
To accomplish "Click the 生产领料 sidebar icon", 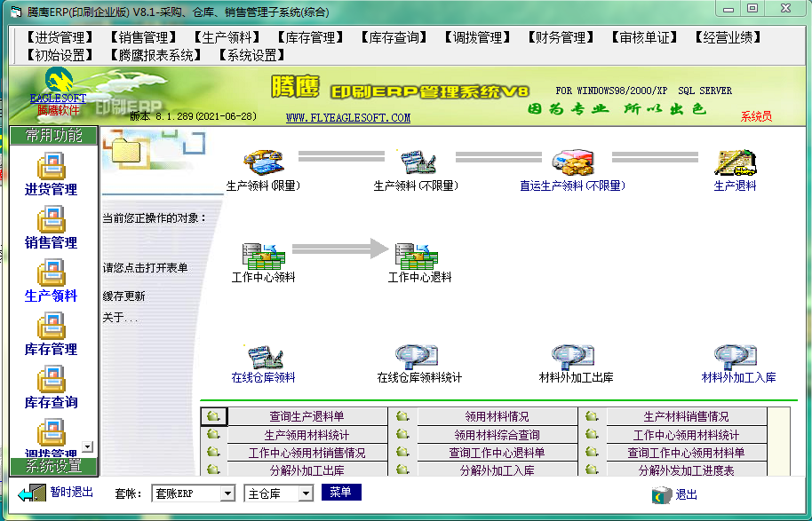I will [51, 272].
